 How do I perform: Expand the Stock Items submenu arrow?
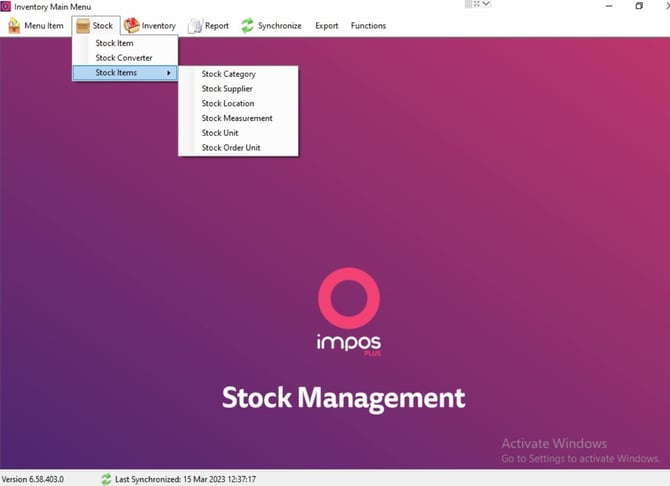click(x=169, y=73)
